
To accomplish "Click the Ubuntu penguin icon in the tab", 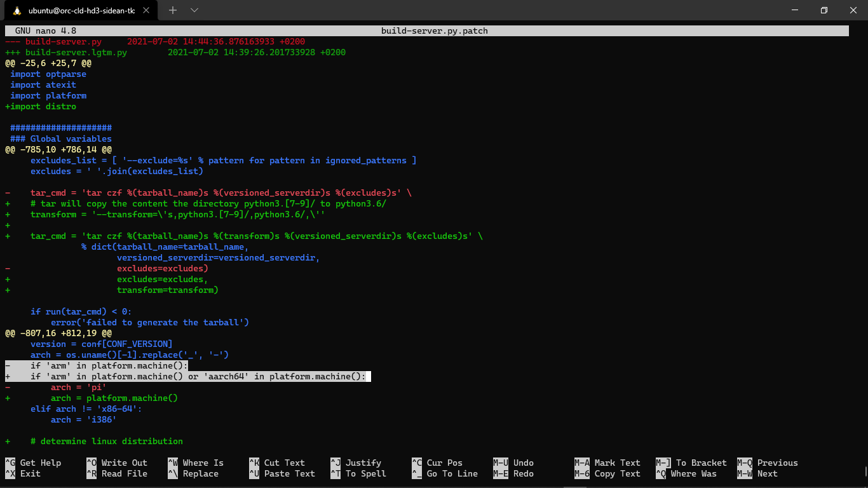I will 17,11.
